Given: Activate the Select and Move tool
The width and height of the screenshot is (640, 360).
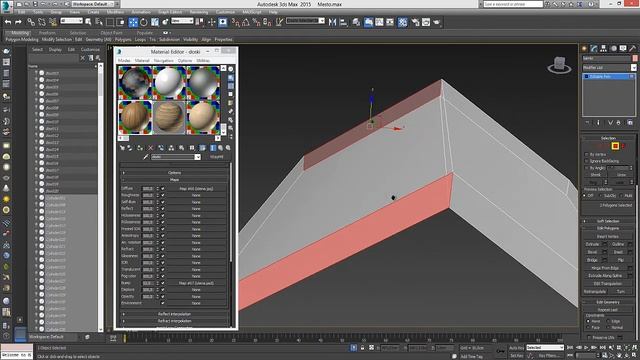Looking at the screenshot, I should coord(133,22).
